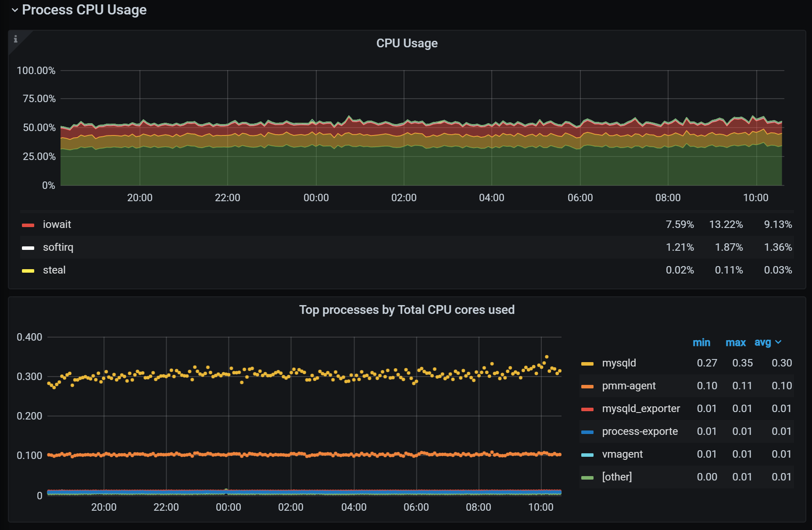Viewport: 812px width, 530px height.
Task: Toggle the steal series in legend
Action: 54,270
